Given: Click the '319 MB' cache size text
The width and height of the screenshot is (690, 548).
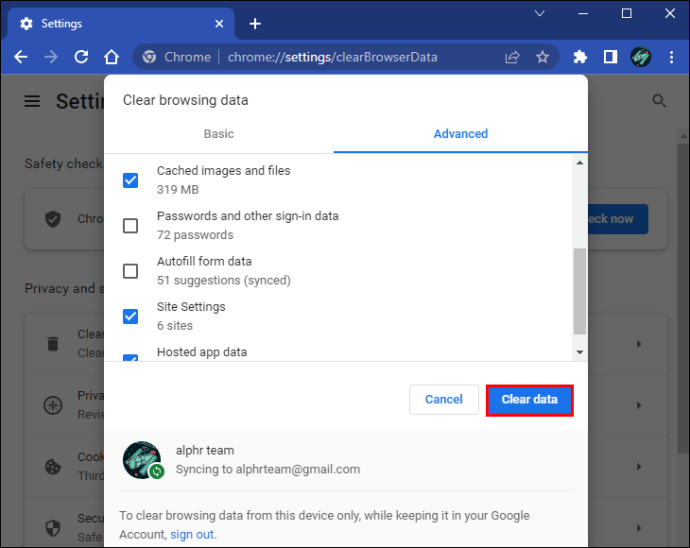Looking at the screenshot, I should coord(178,190).
